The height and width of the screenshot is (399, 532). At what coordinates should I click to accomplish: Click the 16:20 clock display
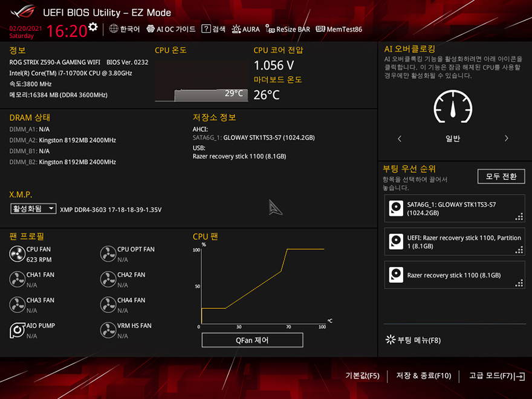pos(66,31)
